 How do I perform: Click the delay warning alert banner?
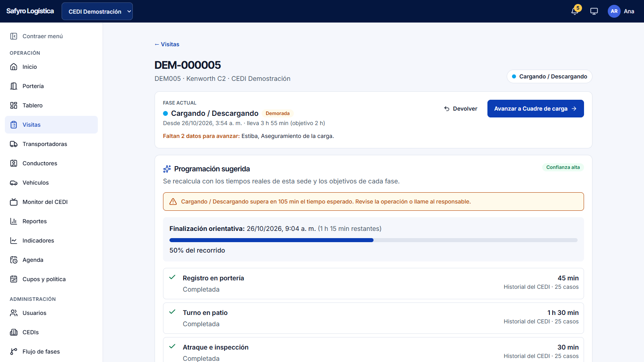coord(374,202)
